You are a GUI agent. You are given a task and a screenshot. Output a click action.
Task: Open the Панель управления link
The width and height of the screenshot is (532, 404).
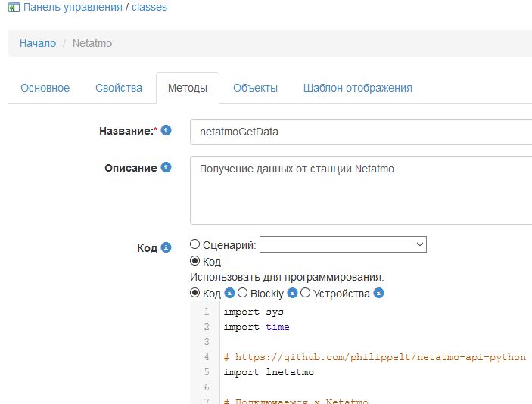click(x=73, y=7)
